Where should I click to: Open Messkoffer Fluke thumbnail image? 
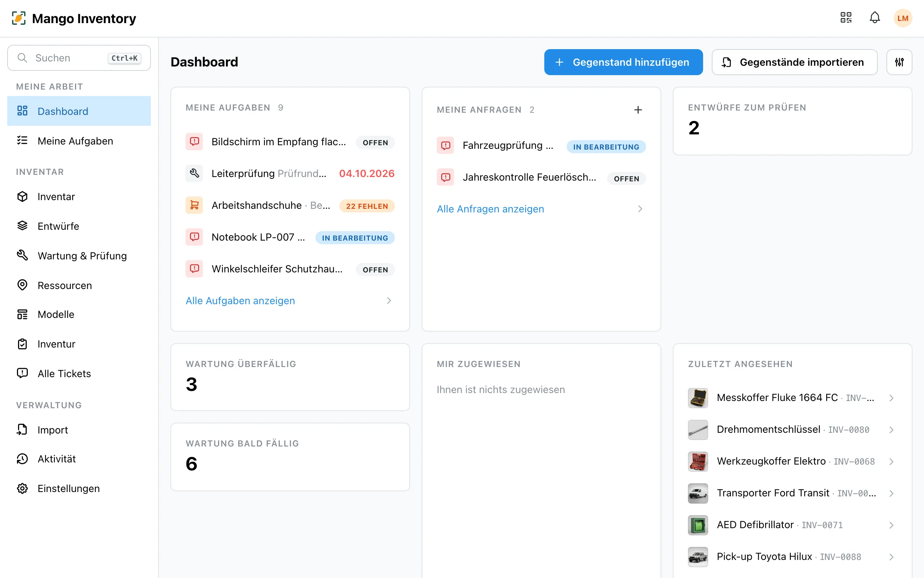(x=698, y=398)
